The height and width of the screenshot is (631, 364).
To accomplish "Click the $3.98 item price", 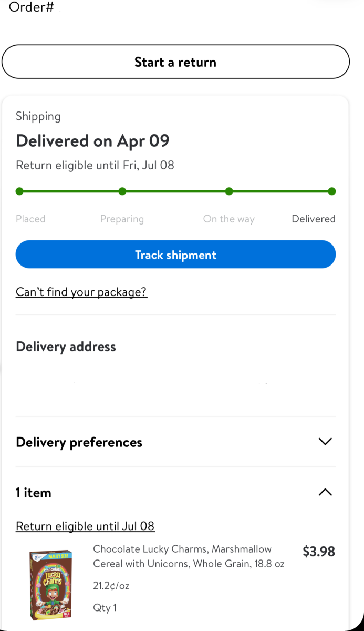I will (x=319, y=552).
